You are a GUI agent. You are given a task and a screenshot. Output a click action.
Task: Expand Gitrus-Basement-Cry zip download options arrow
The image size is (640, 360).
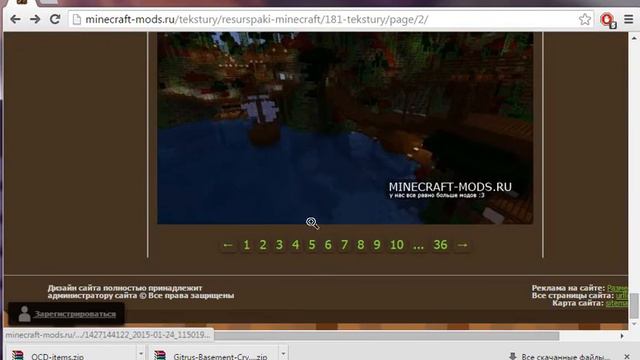point(283,353)
